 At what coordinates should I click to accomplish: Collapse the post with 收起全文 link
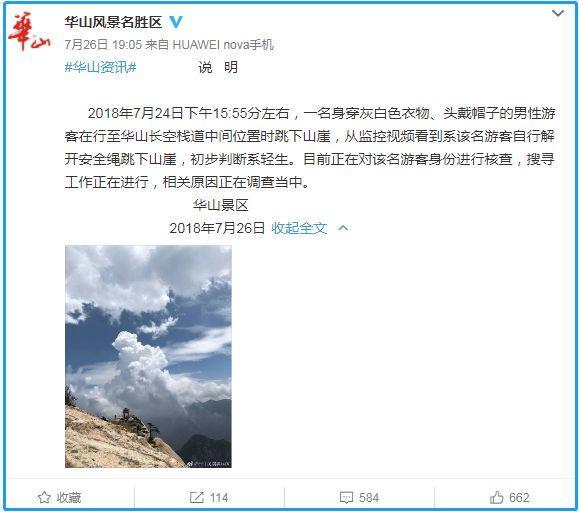tap(299, 228)
